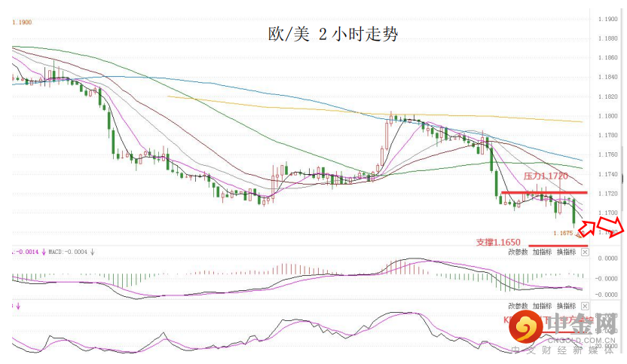627x364 pixels.
Task: Click the chart title 欧/美 2小时走势
Action: point(332,34)
